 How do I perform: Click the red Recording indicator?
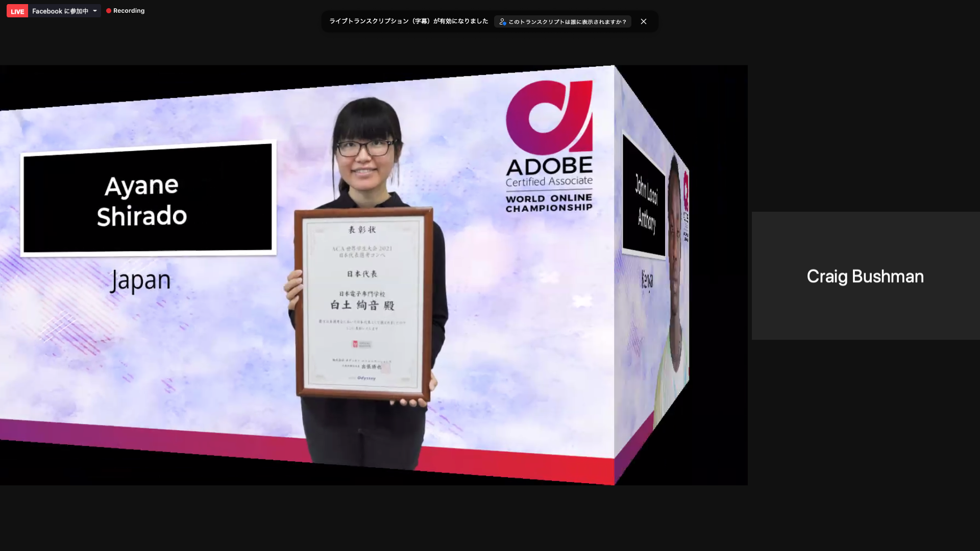pos(126,11)
